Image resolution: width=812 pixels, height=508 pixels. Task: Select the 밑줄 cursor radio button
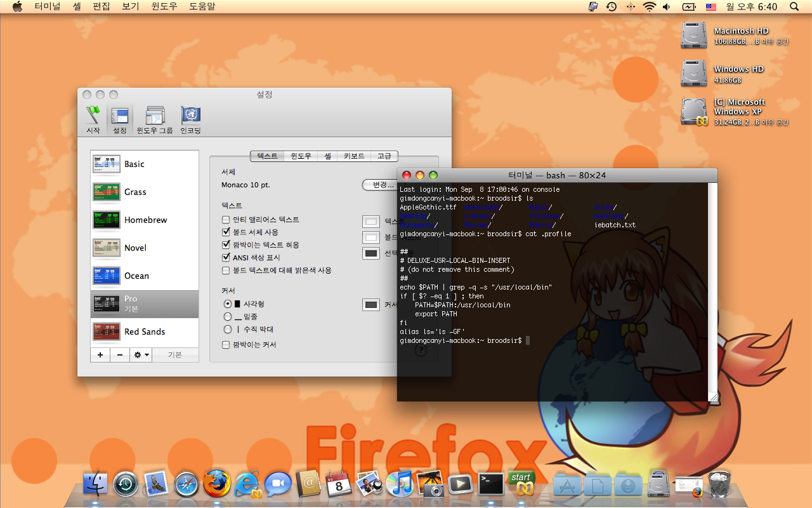click(x=228, y=316)
